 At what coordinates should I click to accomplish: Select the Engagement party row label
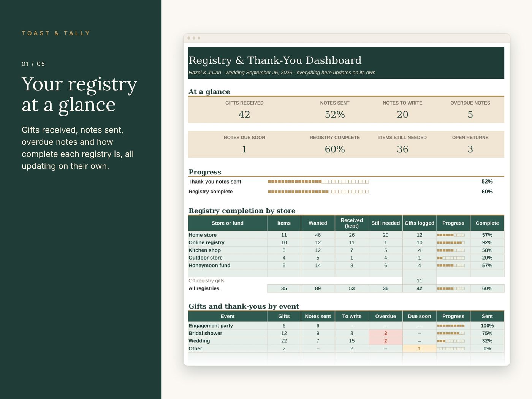click(211, 326)
